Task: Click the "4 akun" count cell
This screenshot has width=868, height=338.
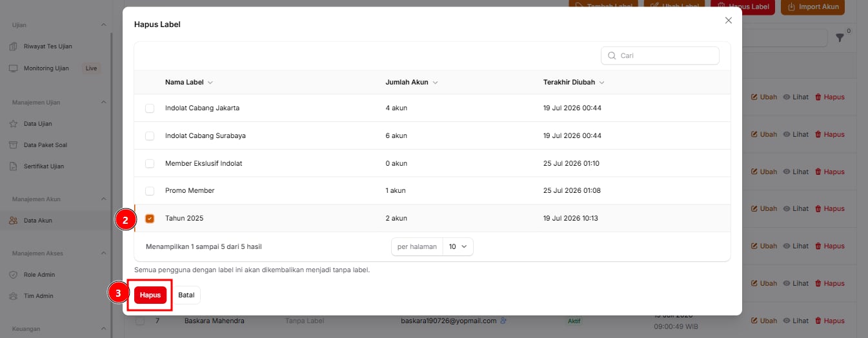Action: coord(396,108)
